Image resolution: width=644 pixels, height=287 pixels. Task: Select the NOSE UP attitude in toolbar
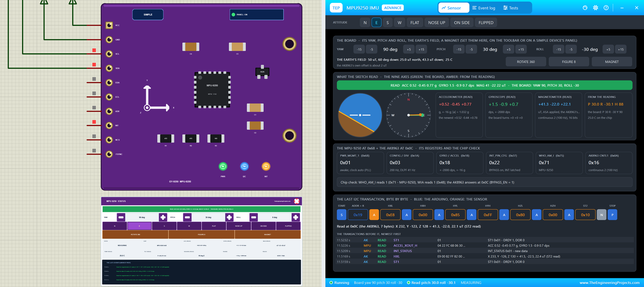point(437,23)
